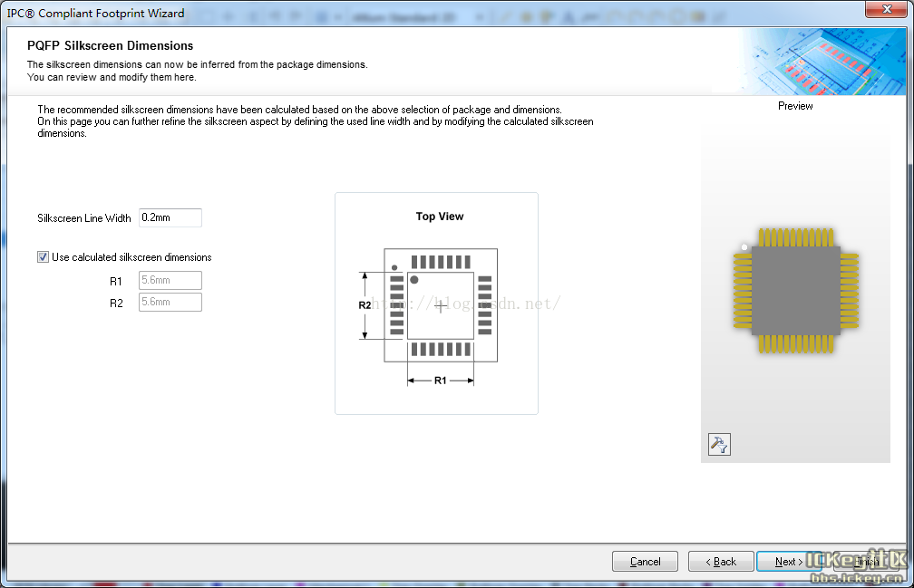The height and width of the screenshot is (588, 914).
Task: Click the gray chip body in 3D preview
Action: coord(795,290)
